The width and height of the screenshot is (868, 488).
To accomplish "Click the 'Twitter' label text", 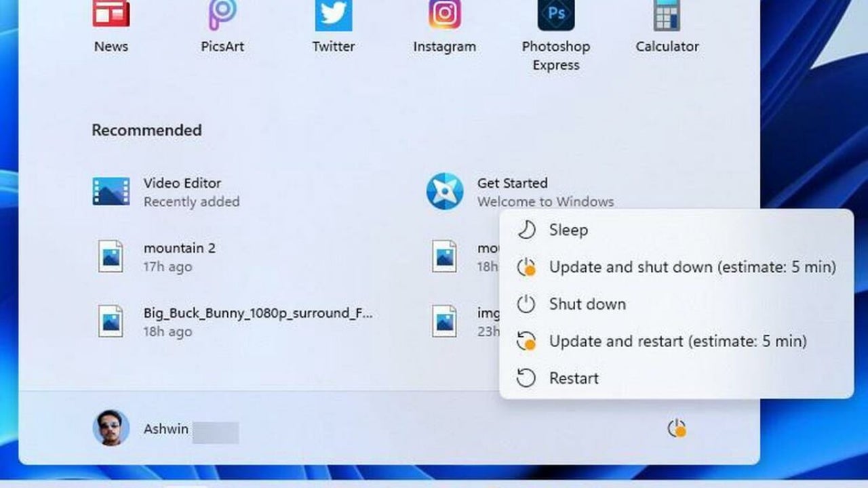I will tap(334, 47).
